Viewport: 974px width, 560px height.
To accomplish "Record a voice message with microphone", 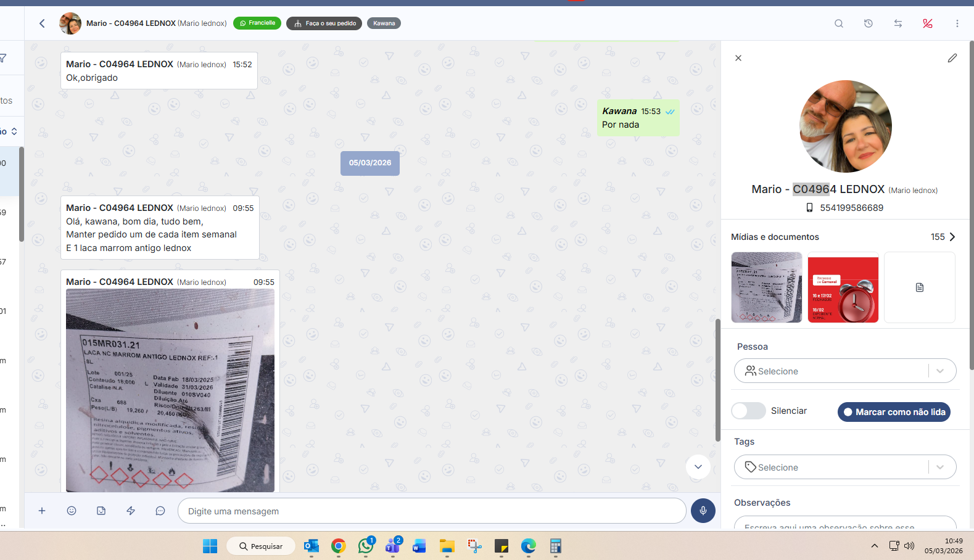I will [703, 511].
